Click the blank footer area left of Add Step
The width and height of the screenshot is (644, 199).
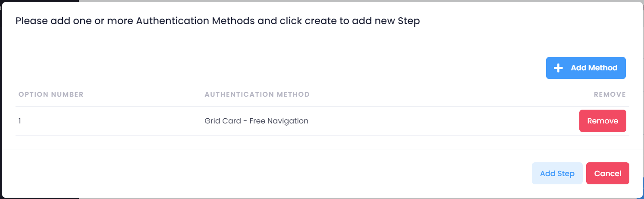click(259, 174)
